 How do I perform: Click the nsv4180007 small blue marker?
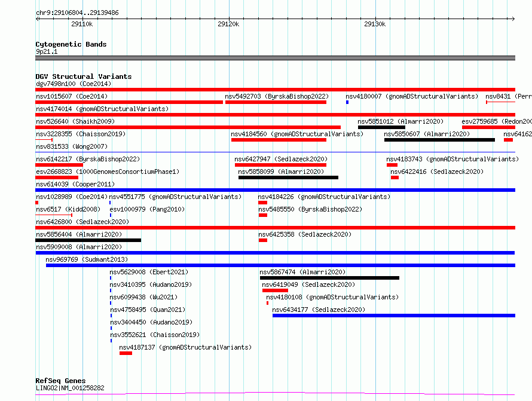[347, 102]
